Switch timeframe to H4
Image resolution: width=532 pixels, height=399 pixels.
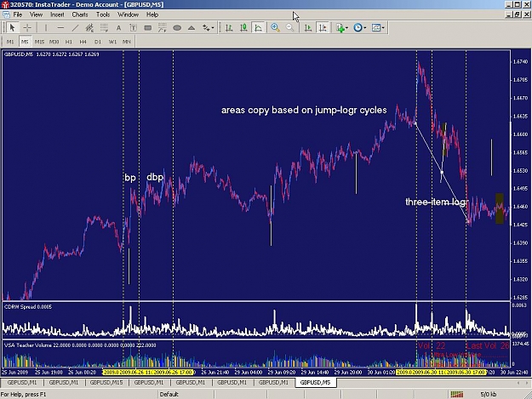pyautogui.click(x=83, y=42)
